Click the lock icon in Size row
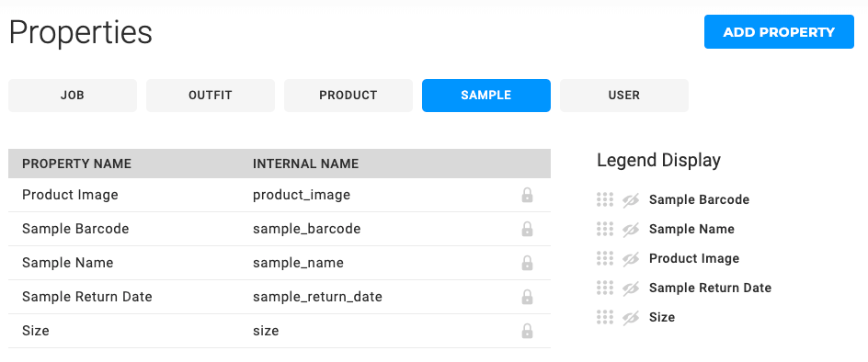868x362 pixels. click(x=527, y=331)
